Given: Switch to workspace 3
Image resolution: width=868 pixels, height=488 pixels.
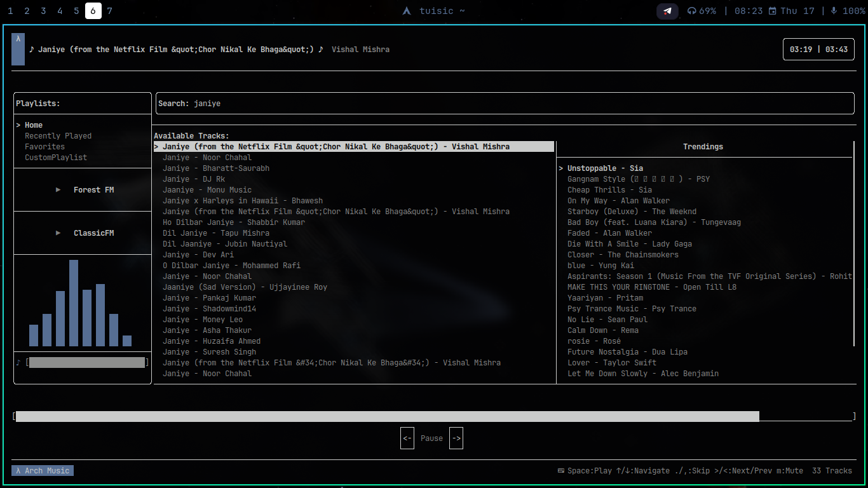Looking at the screenshot, I should 43,11.
